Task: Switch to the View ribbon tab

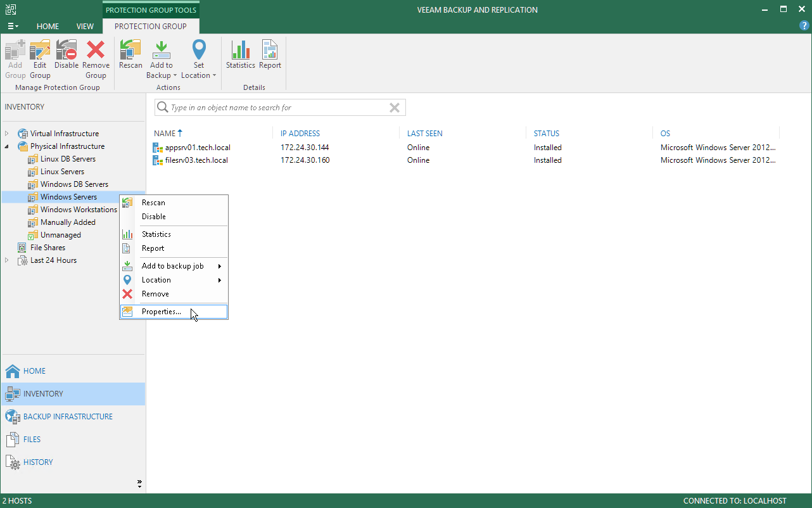Action: click(85, 27)
